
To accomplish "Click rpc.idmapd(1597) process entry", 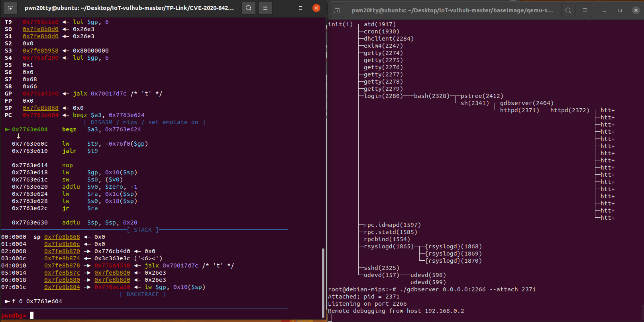I will [x=392, y=225].
